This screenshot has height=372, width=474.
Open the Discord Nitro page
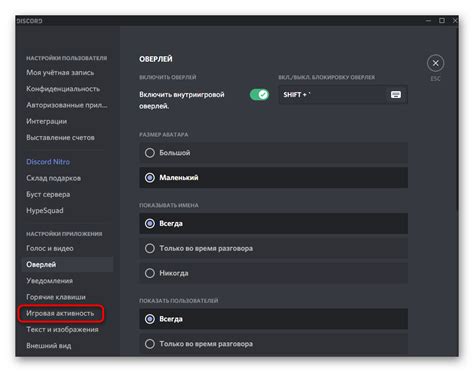click(48, 162)
